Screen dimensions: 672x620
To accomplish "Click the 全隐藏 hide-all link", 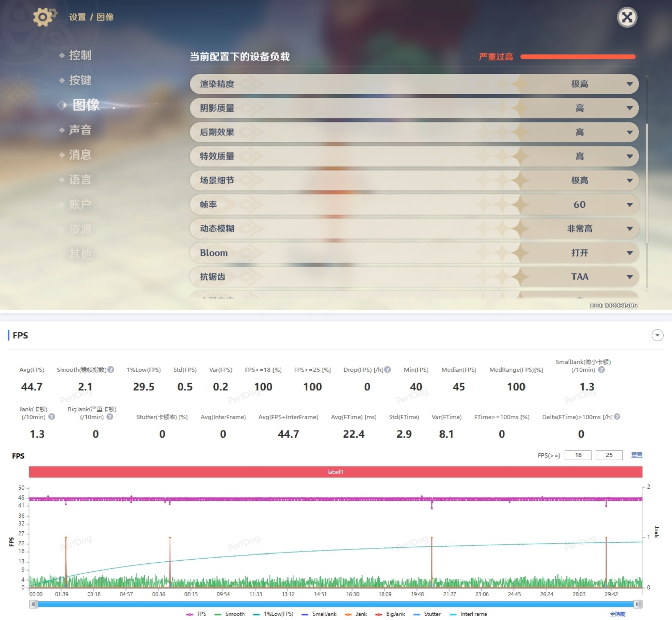I will click(x=617, y=614).
